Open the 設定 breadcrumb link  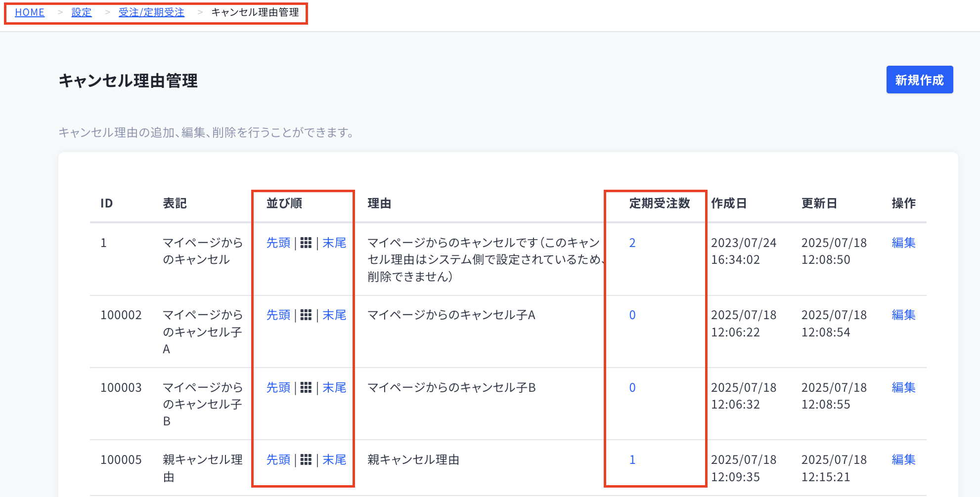(82, 12)
